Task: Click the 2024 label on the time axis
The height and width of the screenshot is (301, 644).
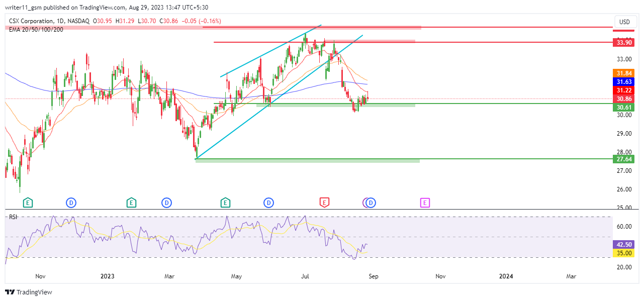Action: 506,276
